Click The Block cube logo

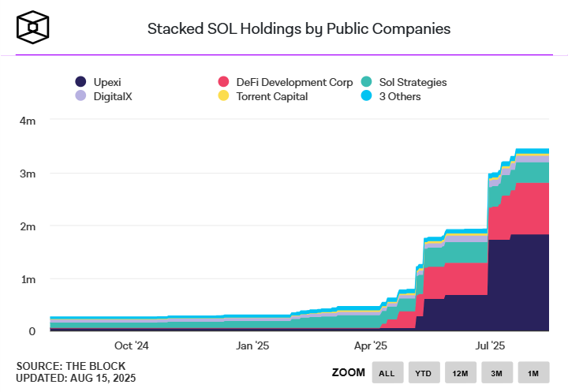(x=32, y=27)
